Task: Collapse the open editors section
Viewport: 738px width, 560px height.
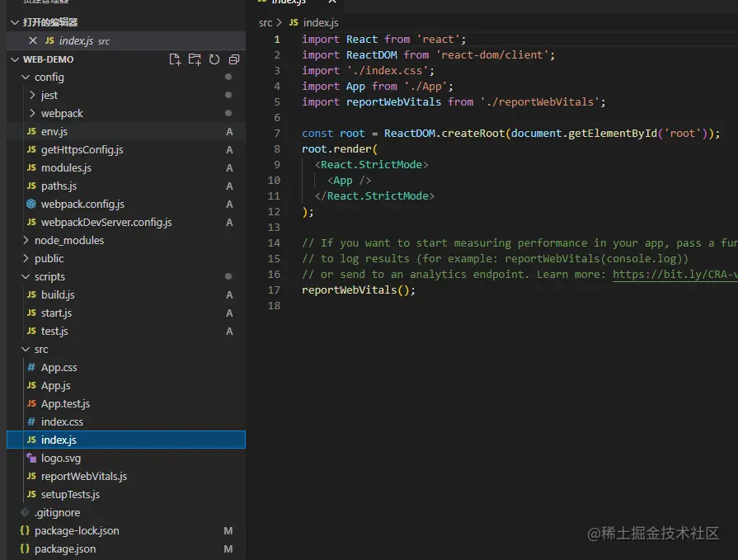Action: (15, 22)
